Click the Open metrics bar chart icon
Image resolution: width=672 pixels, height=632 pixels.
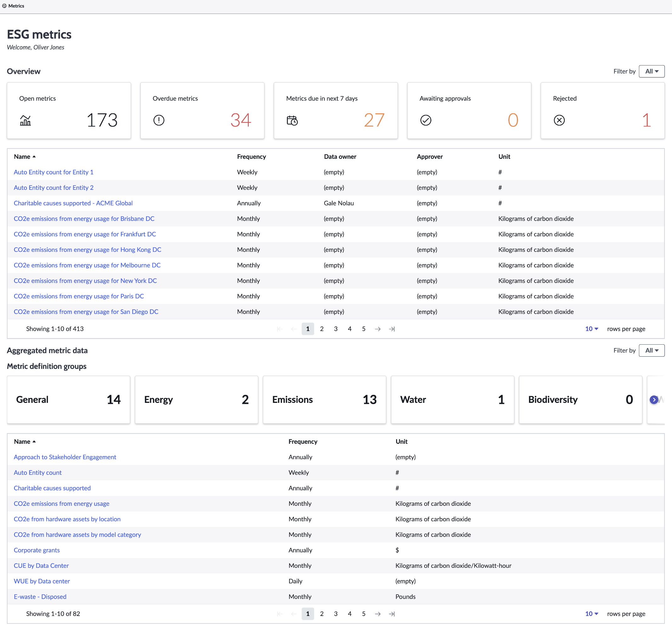[x=26, y=120]
